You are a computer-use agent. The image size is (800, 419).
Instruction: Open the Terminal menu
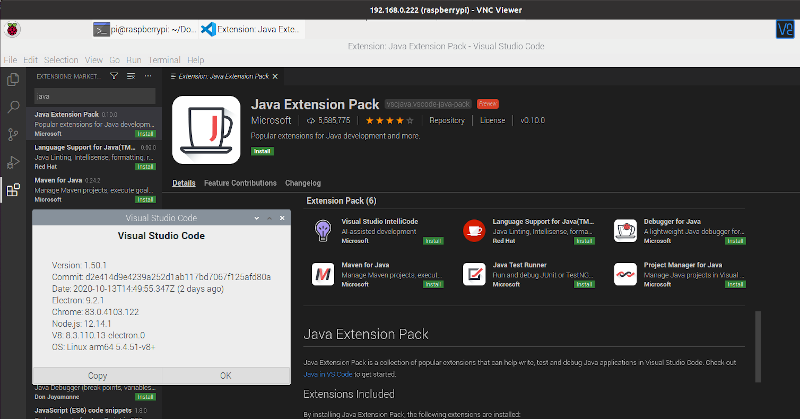164,60
